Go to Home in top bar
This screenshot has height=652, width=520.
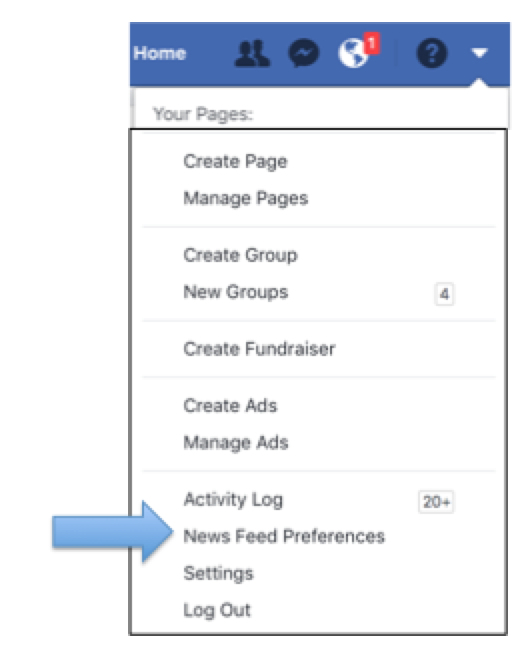160,53
